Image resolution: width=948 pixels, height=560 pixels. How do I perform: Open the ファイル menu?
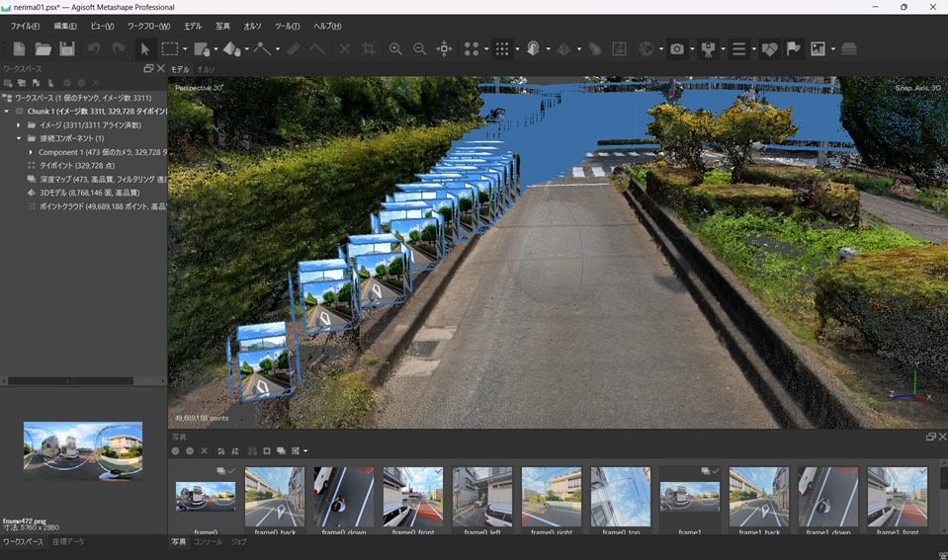[x=25, y=26]
